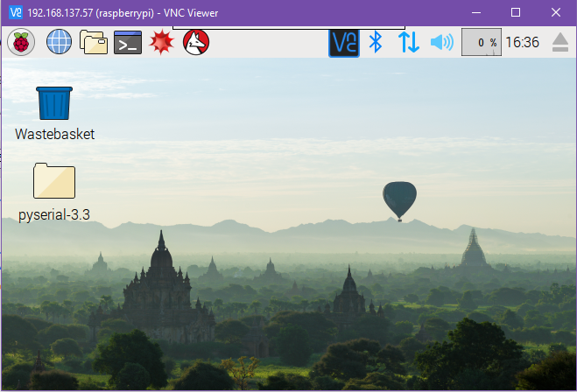Adjust volume via speaker tray icon
577x392 pixels.
tap(442, 42)
